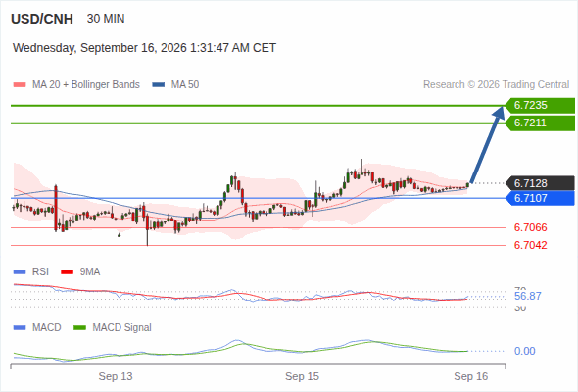578x392 pixels.
Task: Select the 6.7211 green price tag
Action: tap(540, 123)
